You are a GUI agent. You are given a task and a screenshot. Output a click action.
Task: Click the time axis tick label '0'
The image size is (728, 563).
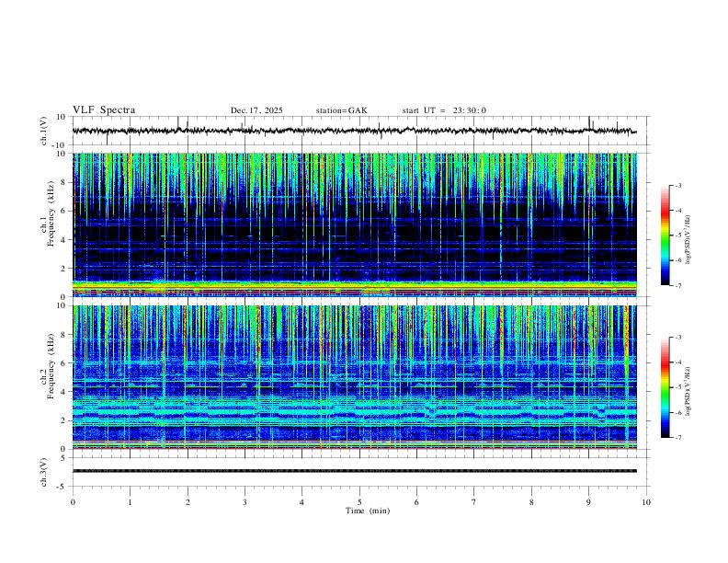[73, 502]
